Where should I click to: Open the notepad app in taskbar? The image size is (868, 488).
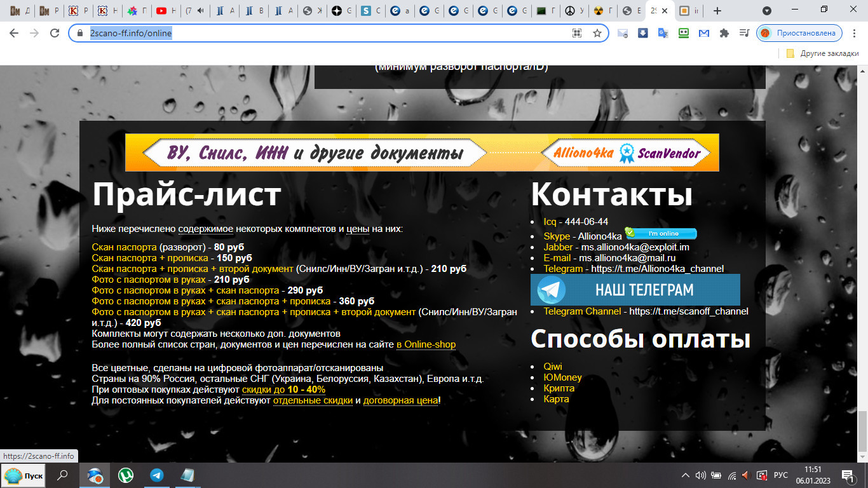187,475
